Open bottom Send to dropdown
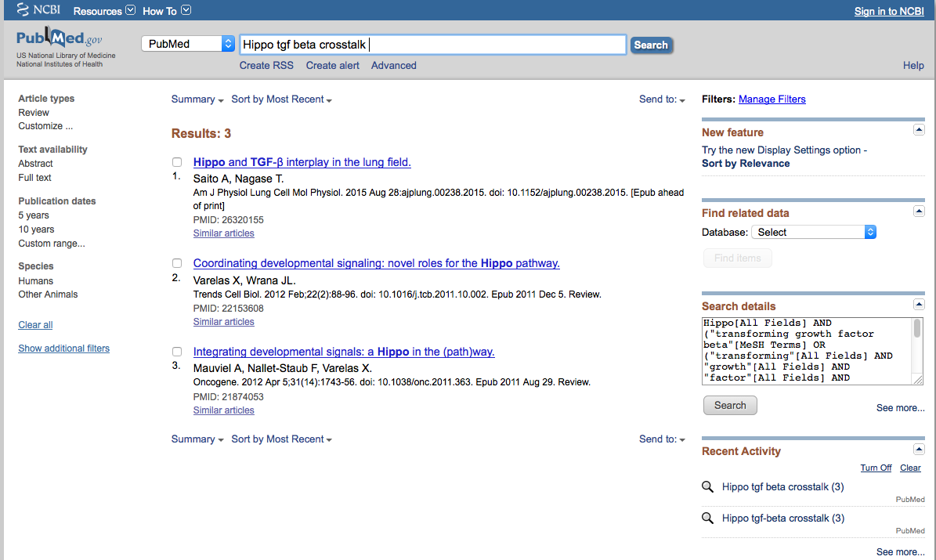936x560 pixels. coord(662,439)
